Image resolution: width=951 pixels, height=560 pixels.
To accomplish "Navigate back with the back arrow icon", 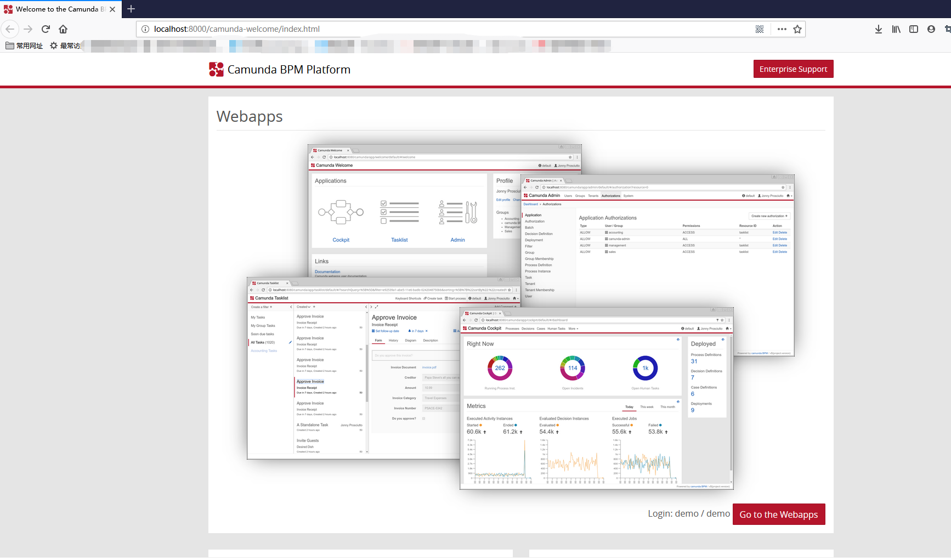I will point(10,29).
